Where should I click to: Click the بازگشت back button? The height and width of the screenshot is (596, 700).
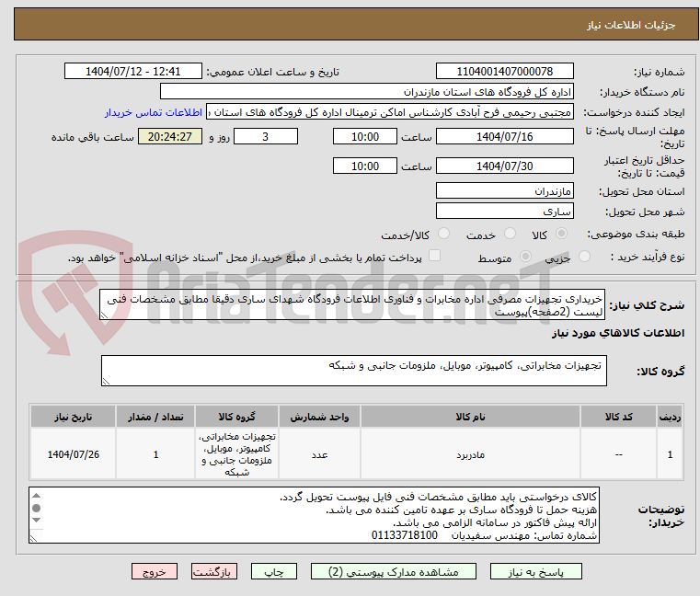click(214, 572)
